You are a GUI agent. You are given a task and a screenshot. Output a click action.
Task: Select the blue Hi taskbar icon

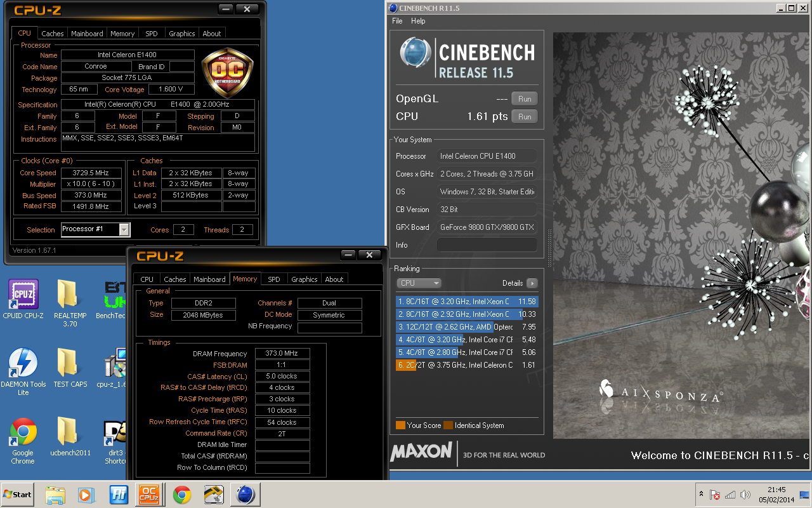118,495
